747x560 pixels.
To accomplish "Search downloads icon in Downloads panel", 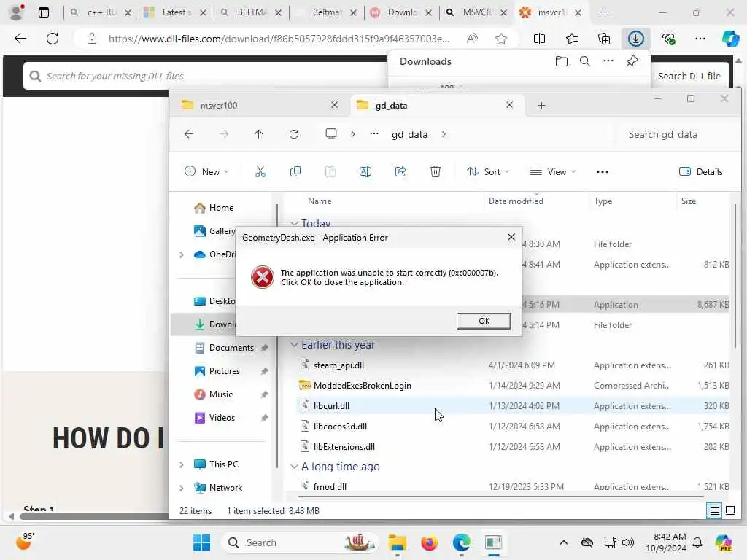I will click(x=585, y=61).
